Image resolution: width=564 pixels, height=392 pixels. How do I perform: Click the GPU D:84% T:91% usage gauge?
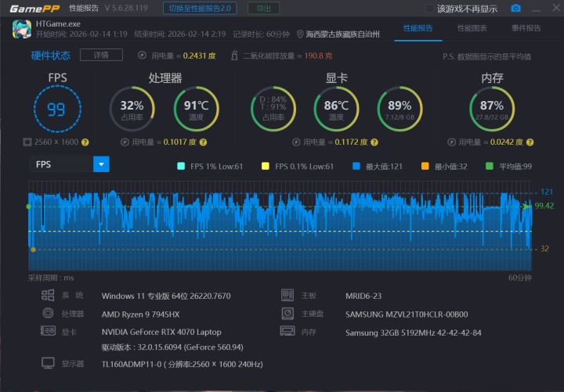pyautogui.click(x=273, y=109)
